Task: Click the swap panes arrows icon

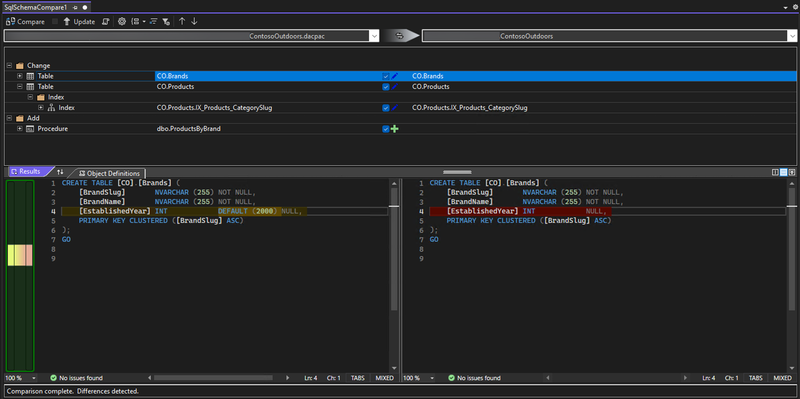Action: click(x=60, y=172)
